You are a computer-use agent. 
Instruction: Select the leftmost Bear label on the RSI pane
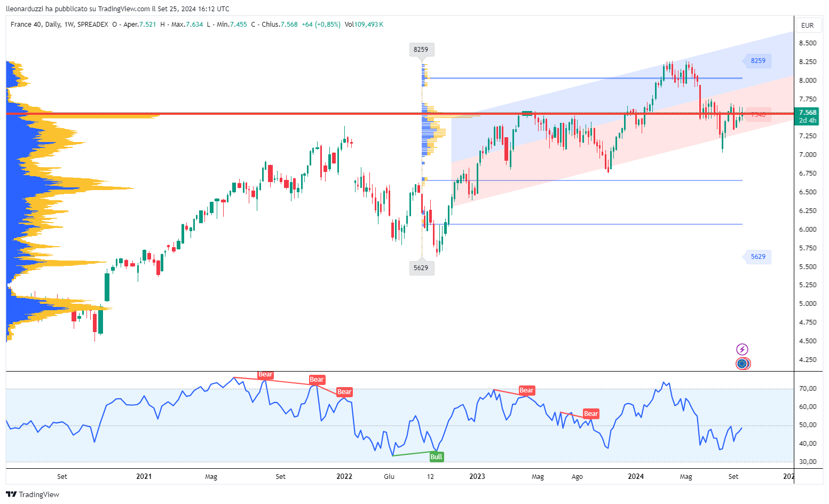pyautogui.click(x=265, y=374)
